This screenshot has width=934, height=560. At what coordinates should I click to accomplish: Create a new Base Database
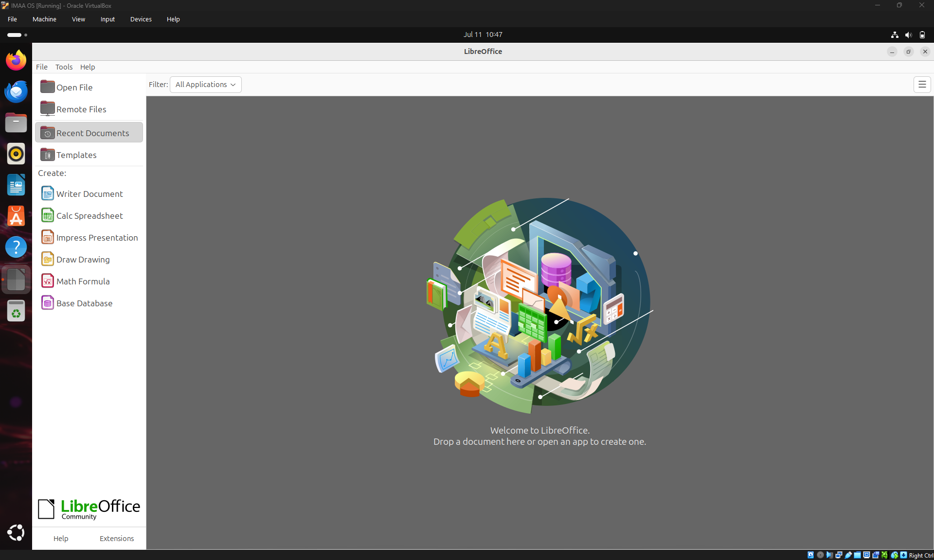tap(89, 303)
